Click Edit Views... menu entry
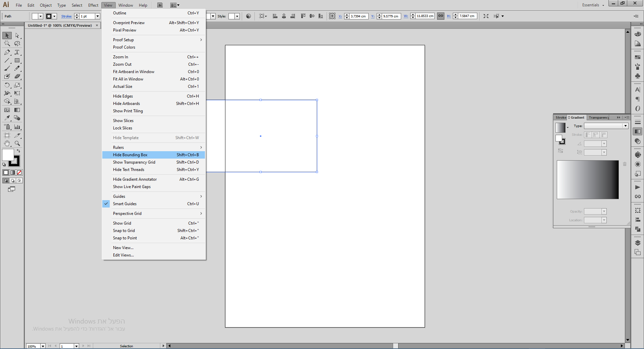The image size is (644, 349). pyautogui.click(x=123, y=255)
